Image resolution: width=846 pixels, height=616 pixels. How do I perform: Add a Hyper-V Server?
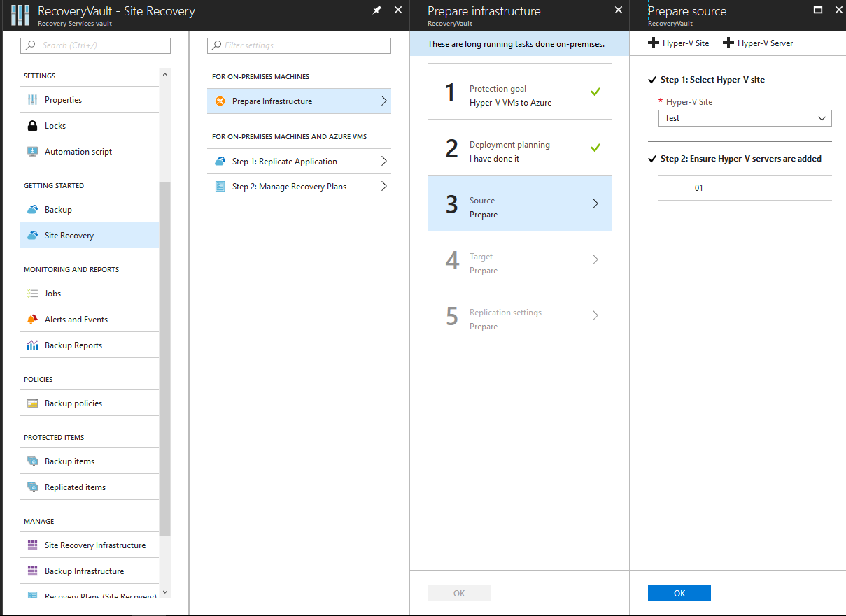(758, 43)
